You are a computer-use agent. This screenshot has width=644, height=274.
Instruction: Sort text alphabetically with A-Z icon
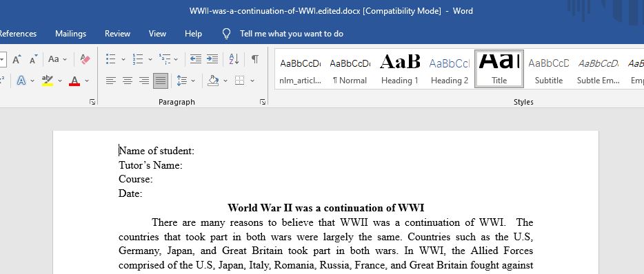(x=234, y=59)
